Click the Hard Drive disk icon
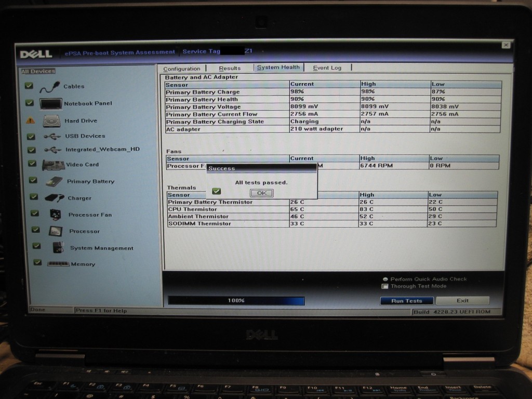Image resolution: width=532 pixels, height=399 pixels. pos(51,121)
